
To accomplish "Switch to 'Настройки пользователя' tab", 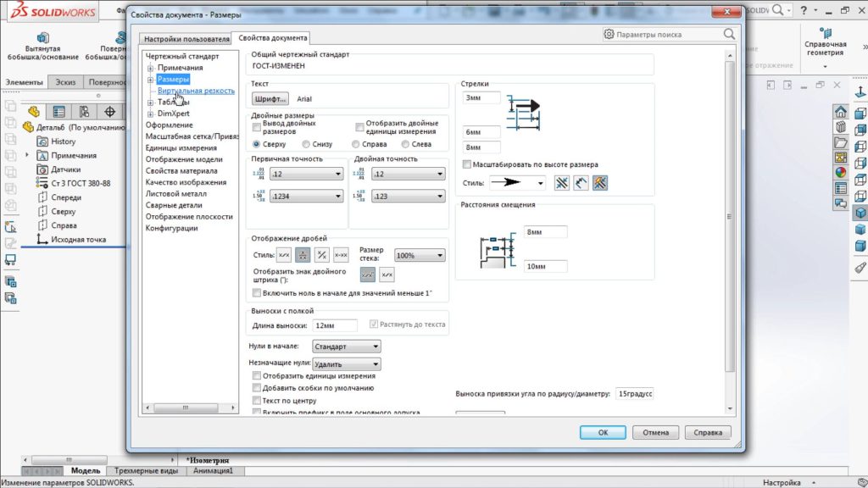I will click(x=186, y=39).
